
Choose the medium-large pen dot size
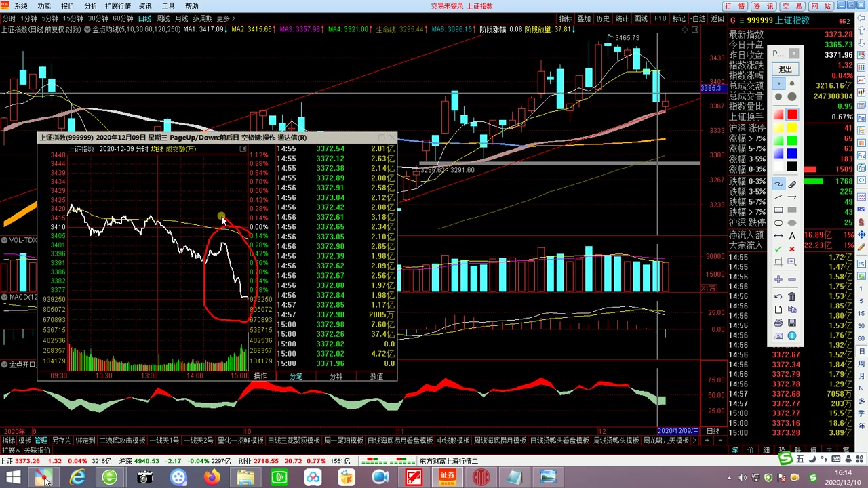point(778,97)
